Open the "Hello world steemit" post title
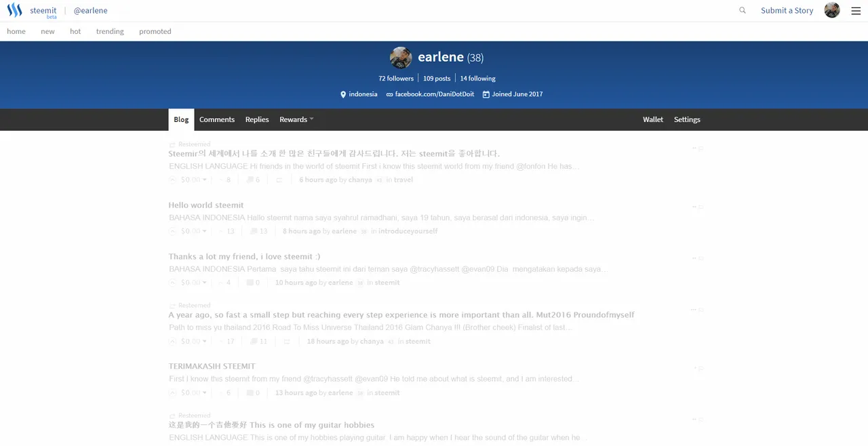 (x=206, y=205)
